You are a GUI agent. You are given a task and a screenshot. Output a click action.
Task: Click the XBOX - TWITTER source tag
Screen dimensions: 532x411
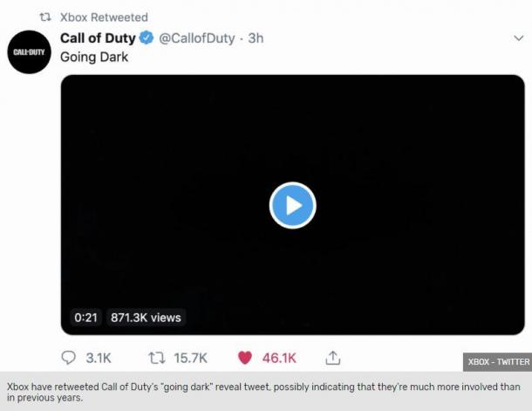click(x=498, y=362)
